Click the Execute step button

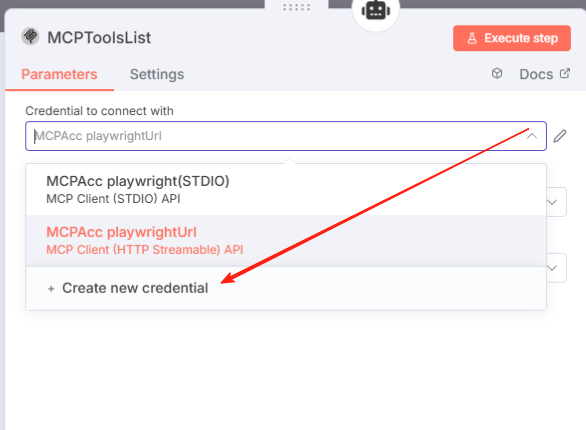(512, 38)
